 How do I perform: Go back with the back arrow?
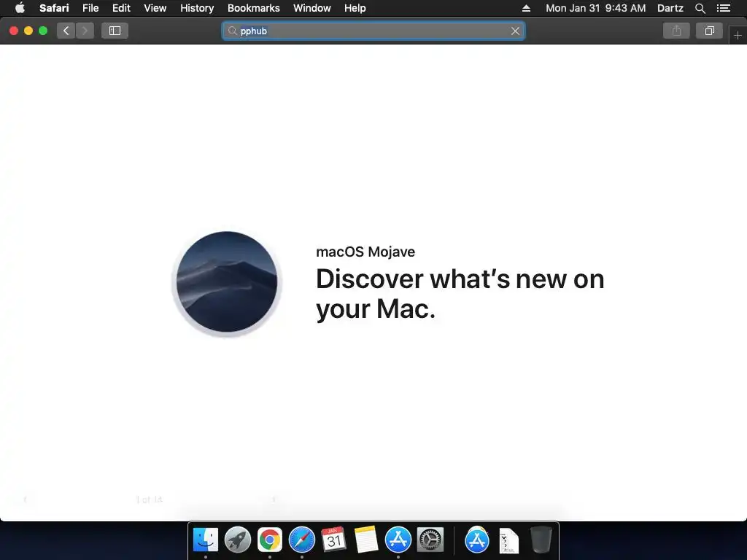pyautogui.click(x=66, y=31)
